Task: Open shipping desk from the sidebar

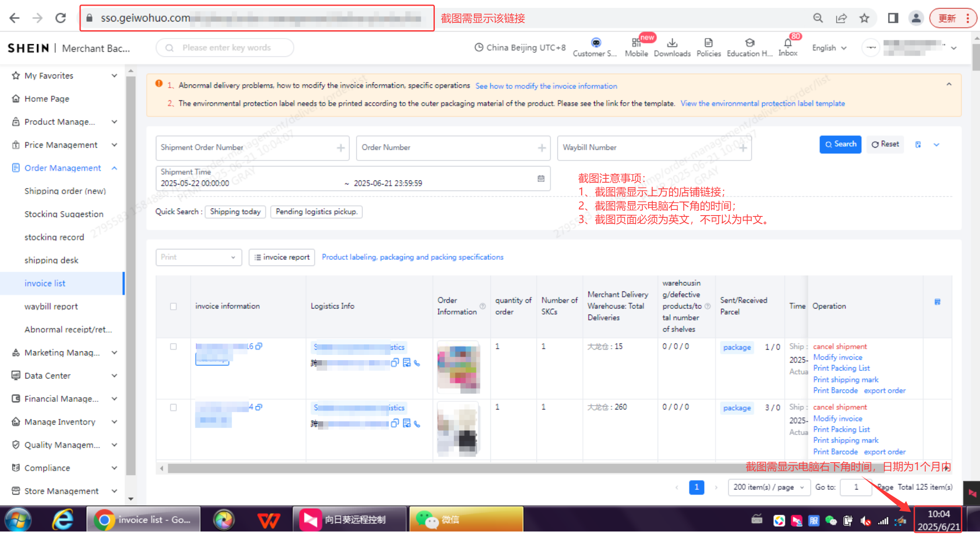Action: (51, 260)
